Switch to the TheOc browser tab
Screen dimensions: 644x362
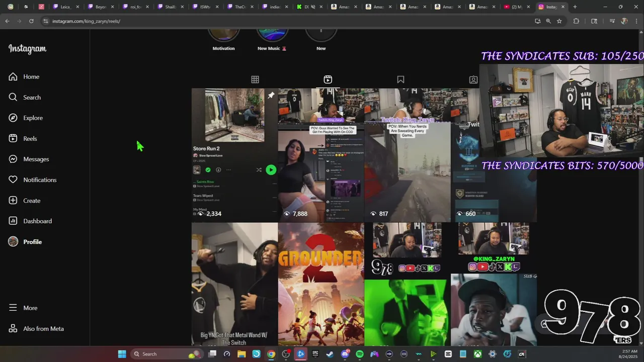pos(239,7)
